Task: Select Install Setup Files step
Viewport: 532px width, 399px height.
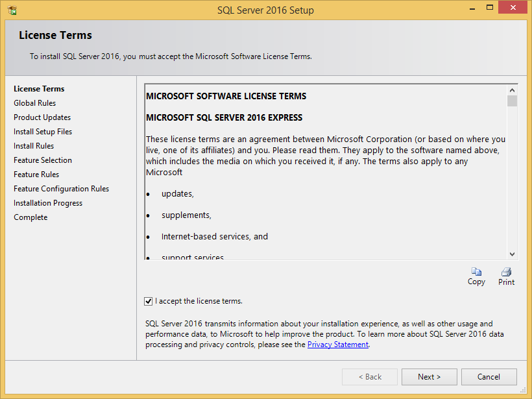Action: pyautogui.click(x=43, y=132)
